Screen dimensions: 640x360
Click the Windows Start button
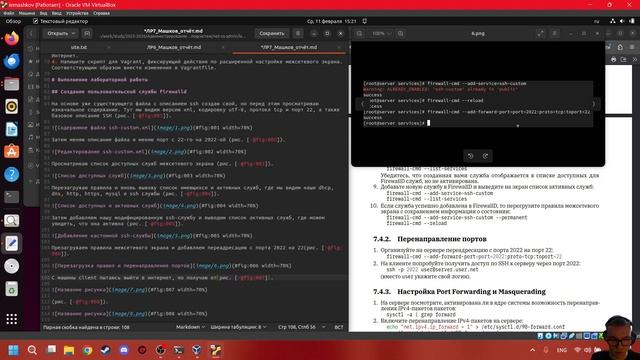pos(13,350)
